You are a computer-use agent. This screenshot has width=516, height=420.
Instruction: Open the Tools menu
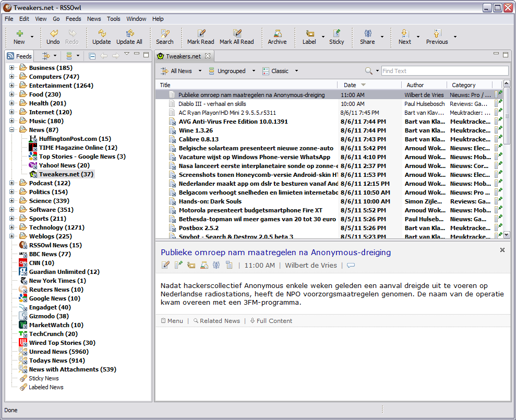(x=114, y=19)
